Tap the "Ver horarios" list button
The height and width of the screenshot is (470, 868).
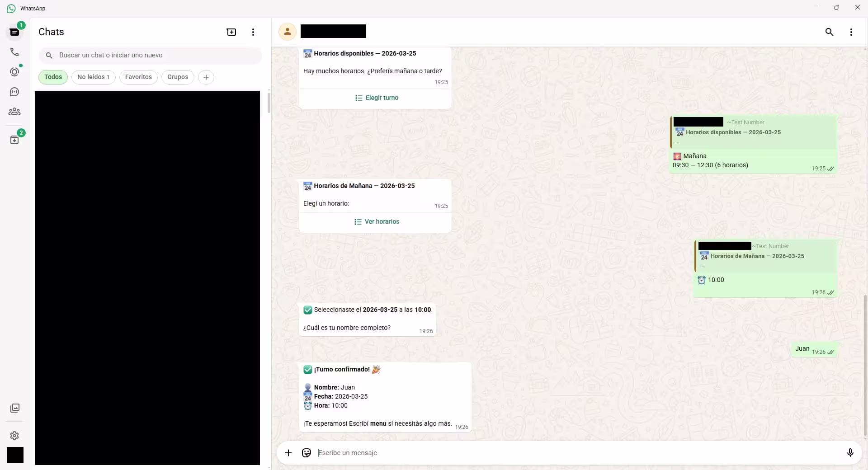tap(377, 221)
